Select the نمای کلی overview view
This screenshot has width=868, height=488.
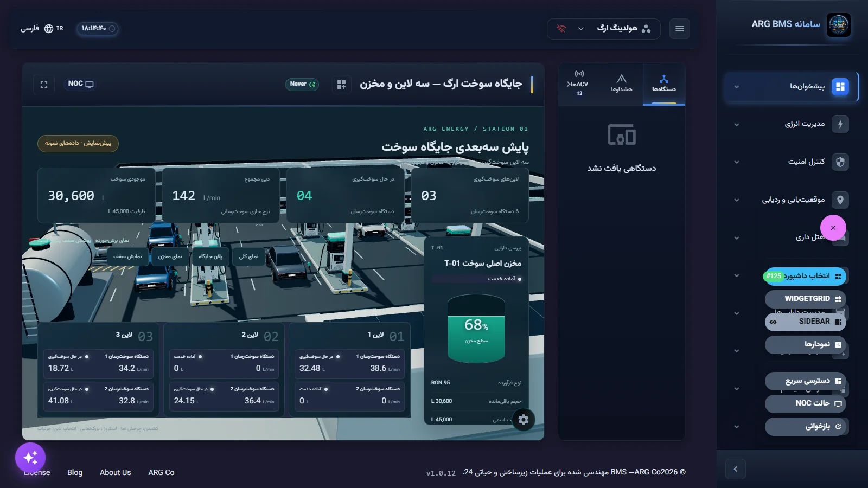249,256
